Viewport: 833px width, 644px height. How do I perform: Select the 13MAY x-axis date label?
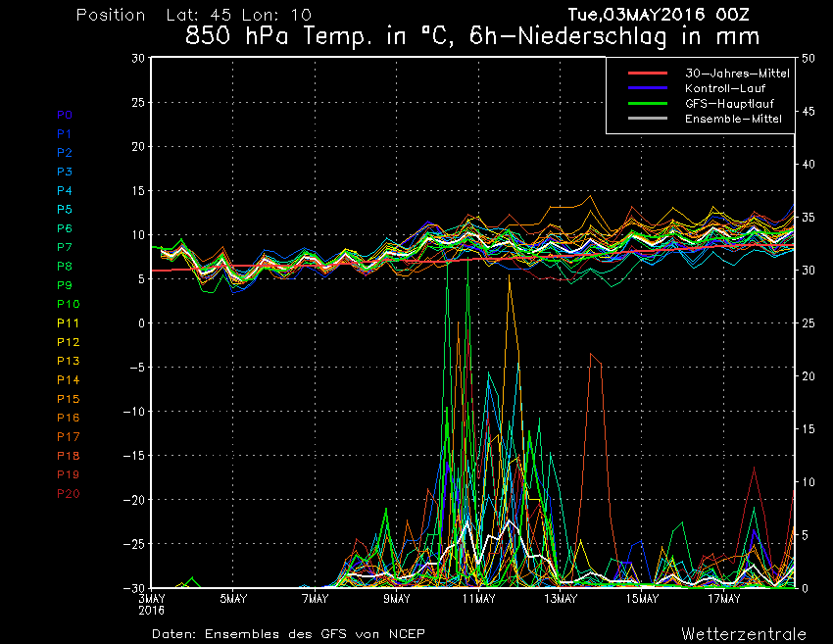point(561,599)
